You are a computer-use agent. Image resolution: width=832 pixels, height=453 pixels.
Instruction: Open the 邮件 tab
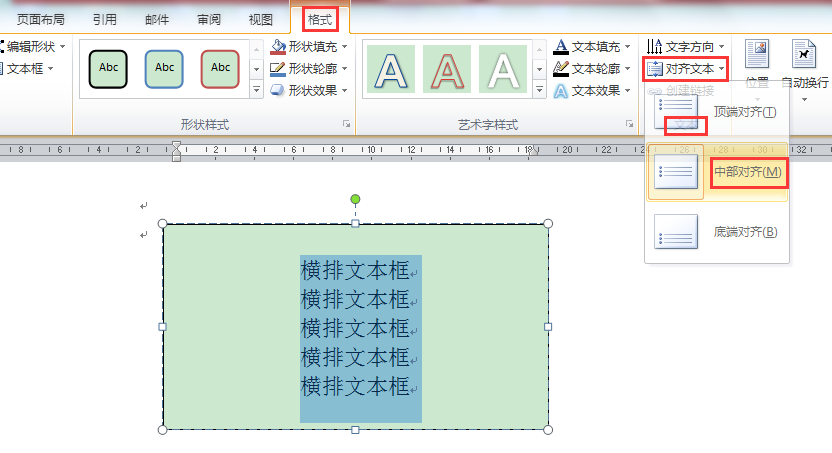tap(157, 20)
